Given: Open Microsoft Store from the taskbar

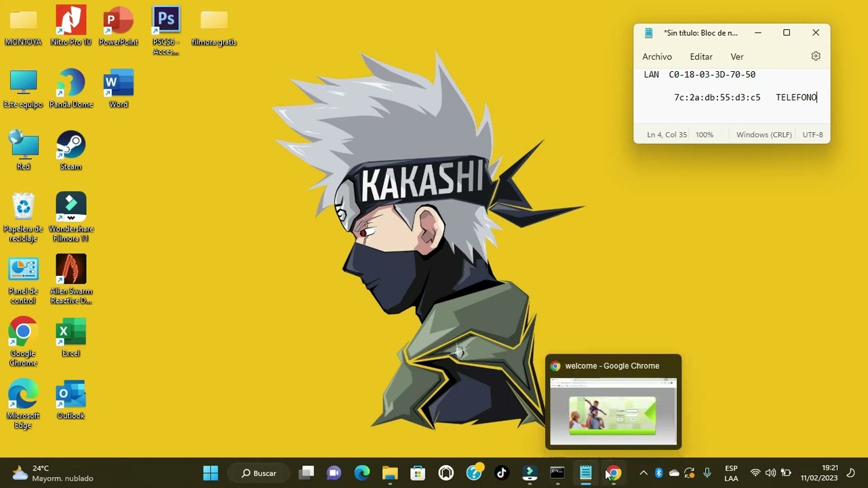Looking at the screenshot, I should [418, 473].
